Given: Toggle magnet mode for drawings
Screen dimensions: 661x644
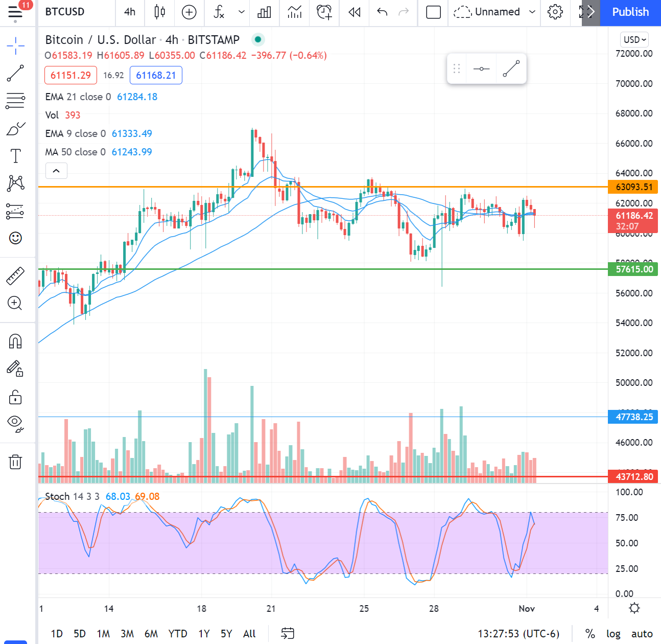Looking at the screenshot, I should 15,341.
